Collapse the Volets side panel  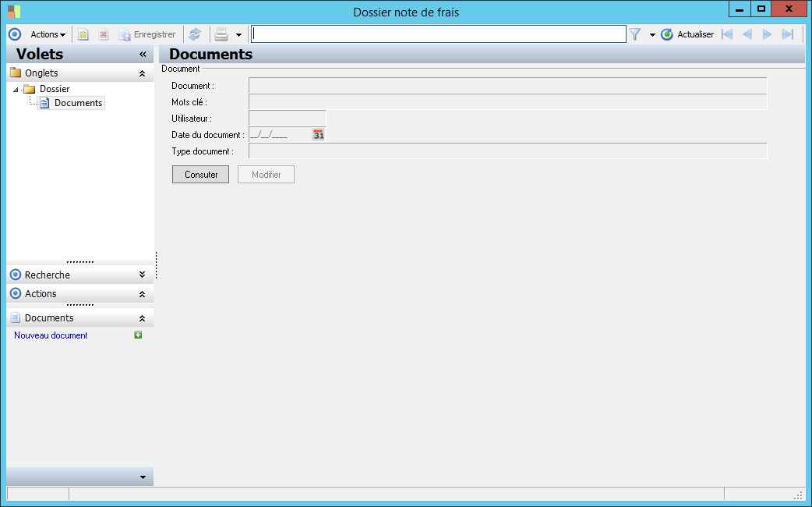click(x=143, y=55)
